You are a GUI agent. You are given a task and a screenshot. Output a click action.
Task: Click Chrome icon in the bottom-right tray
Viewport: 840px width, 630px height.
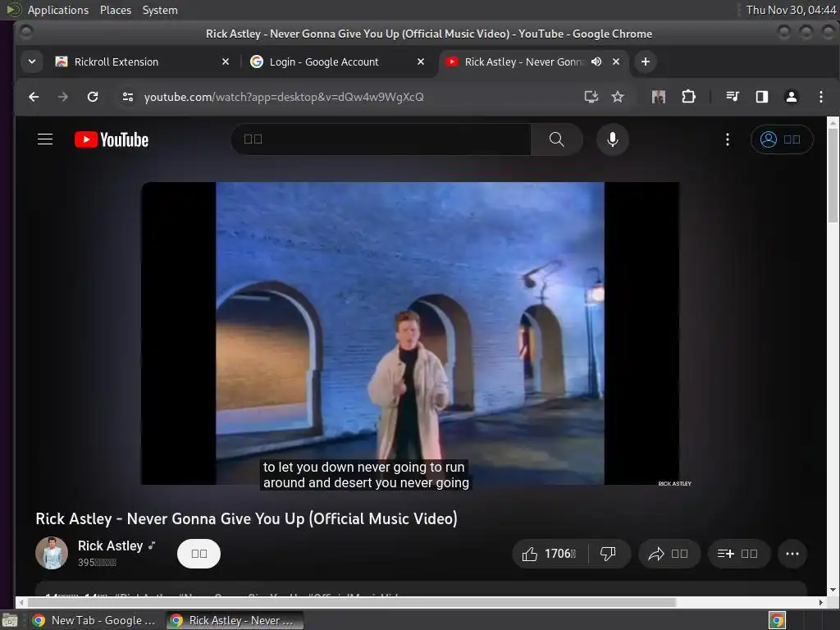pos(777,620)
